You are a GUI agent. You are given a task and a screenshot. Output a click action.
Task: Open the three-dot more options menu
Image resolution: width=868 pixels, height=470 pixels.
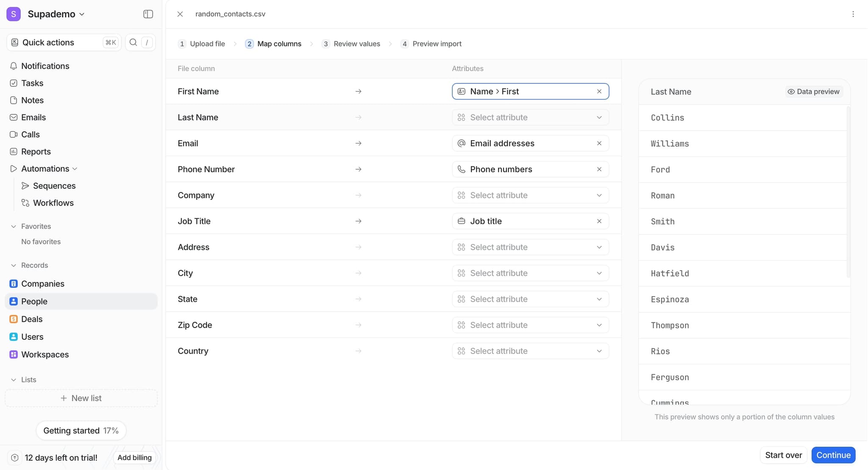point(853,14)
